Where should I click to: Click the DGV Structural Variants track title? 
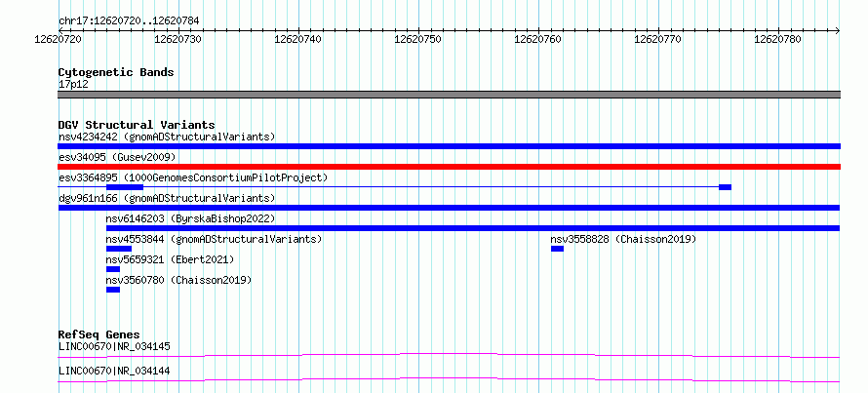pyautogui.click(x=137, y=125)
